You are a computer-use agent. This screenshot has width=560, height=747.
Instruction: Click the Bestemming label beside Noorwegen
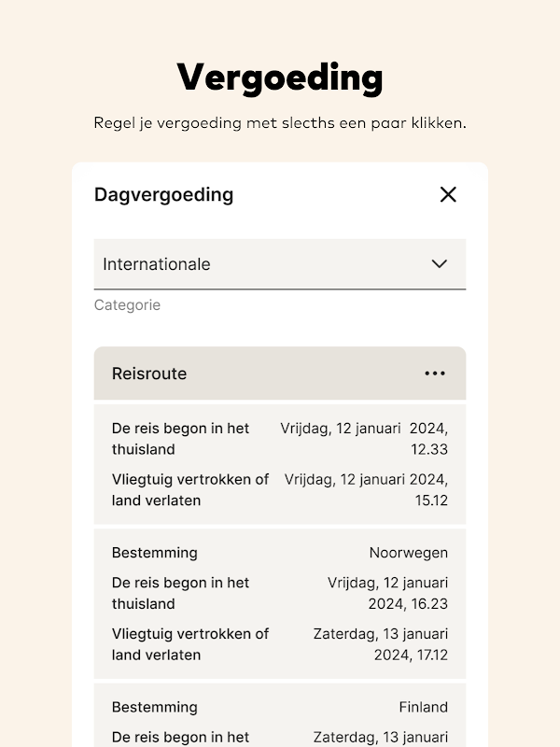tap(155, 553)
